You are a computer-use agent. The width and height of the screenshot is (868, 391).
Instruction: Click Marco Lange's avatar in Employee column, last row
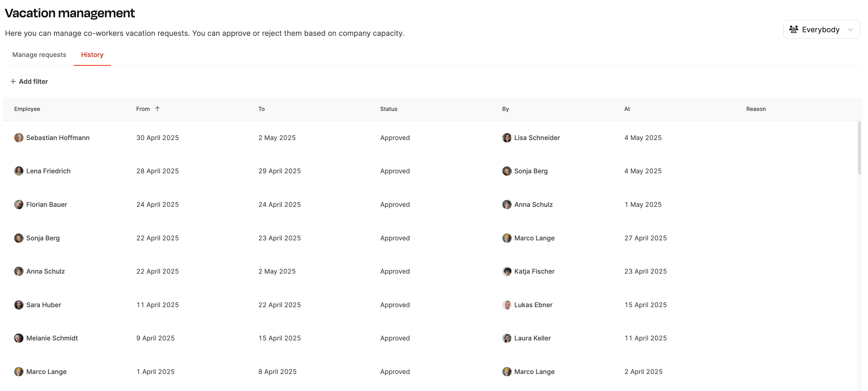(x=19, y=372)
